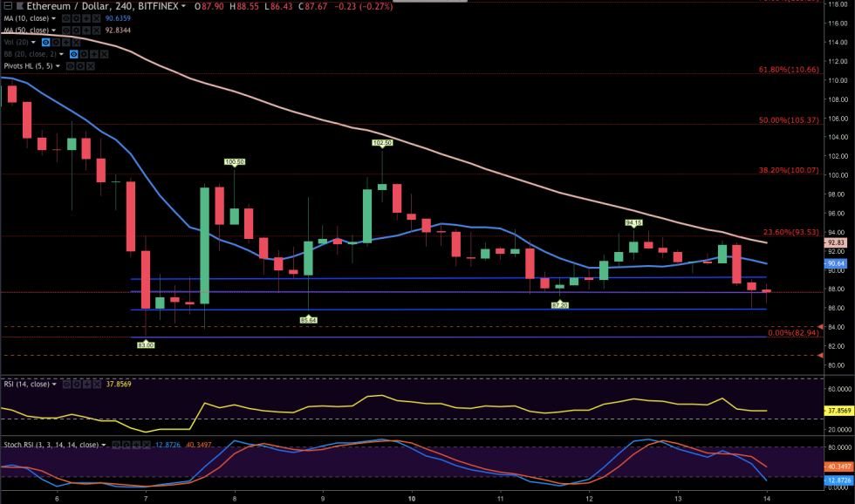This screenshot has width=855, height=504.
Task: Toggle the BB (20, close, 2) eye icon
Action: coord(73,54)
